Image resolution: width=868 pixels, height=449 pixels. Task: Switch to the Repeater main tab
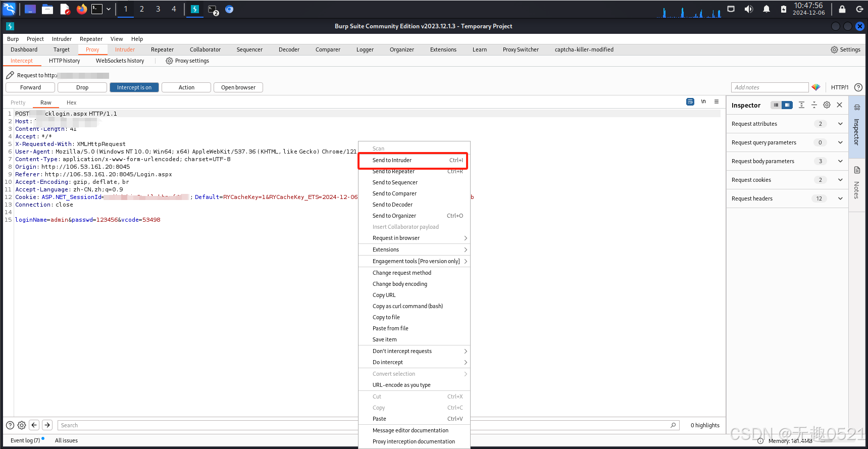coord(162,49)
